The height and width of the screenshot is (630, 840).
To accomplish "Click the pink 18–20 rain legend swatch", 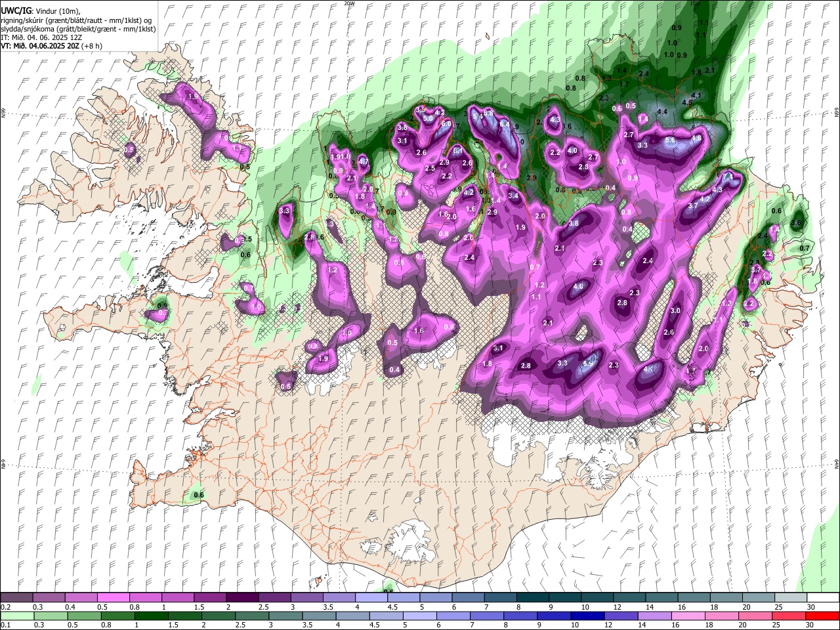I will coord(722,616).
